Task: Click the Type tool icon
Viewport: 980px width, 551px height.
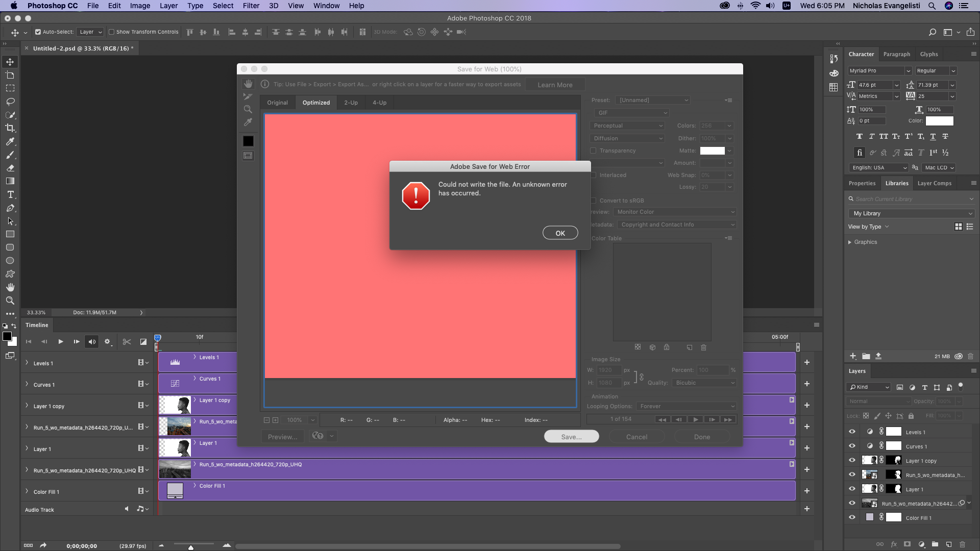Action: coord(10,195)
